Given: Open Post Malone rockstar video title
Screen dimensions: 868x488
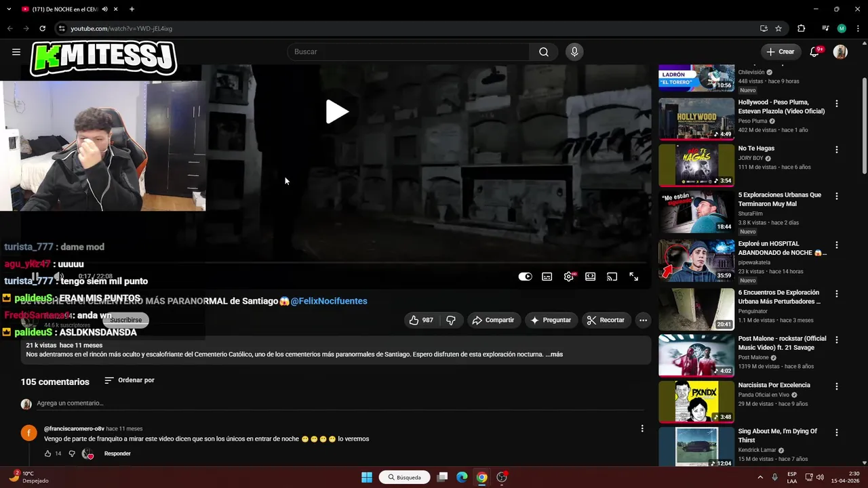Looking at the screenshot, I should (782, 343).
